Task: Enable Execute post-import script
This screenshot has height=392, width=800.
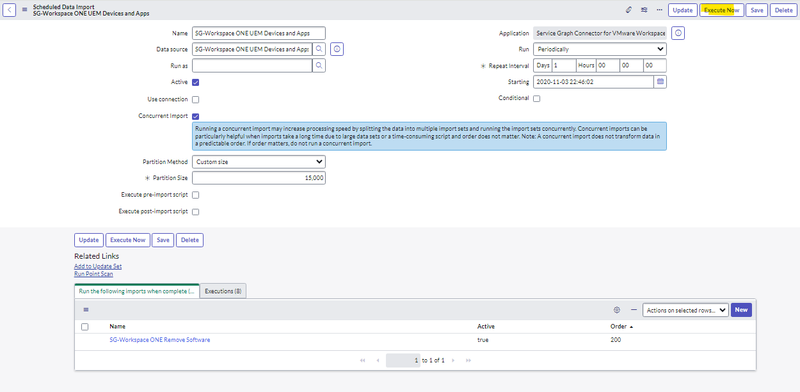Action: (195, 212)
